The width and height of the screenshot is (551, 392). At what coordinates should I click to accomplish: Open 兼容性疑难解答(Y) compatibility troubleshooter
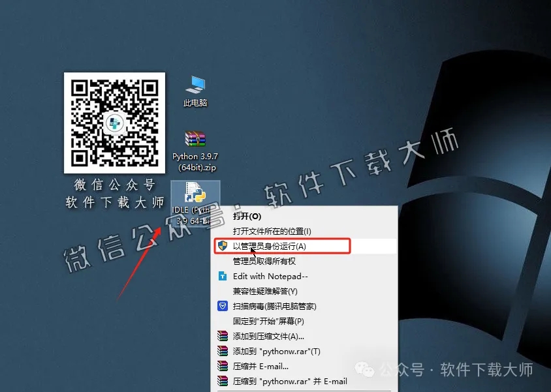point(264,291)
